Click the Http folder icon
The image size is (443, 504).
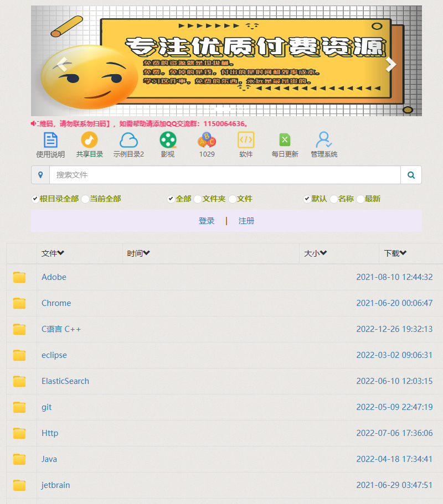click(19, 433)
